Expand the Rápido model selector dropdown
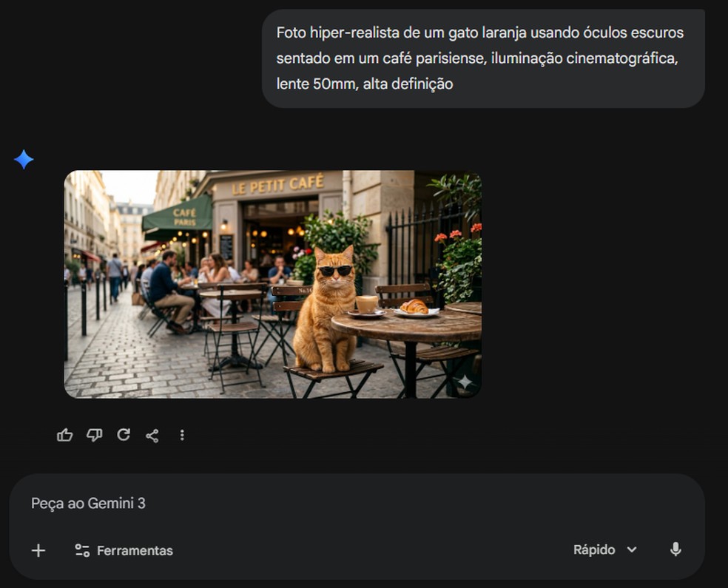Viewport: 728px width, 588px height. pos(605,550)
